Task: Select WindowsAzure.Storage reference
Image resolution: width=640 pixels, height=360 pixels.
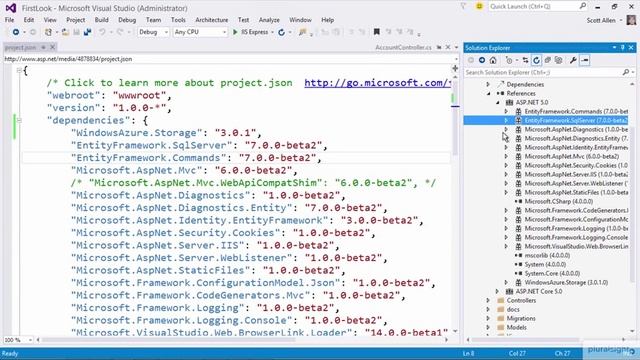Action: (566, 282)
